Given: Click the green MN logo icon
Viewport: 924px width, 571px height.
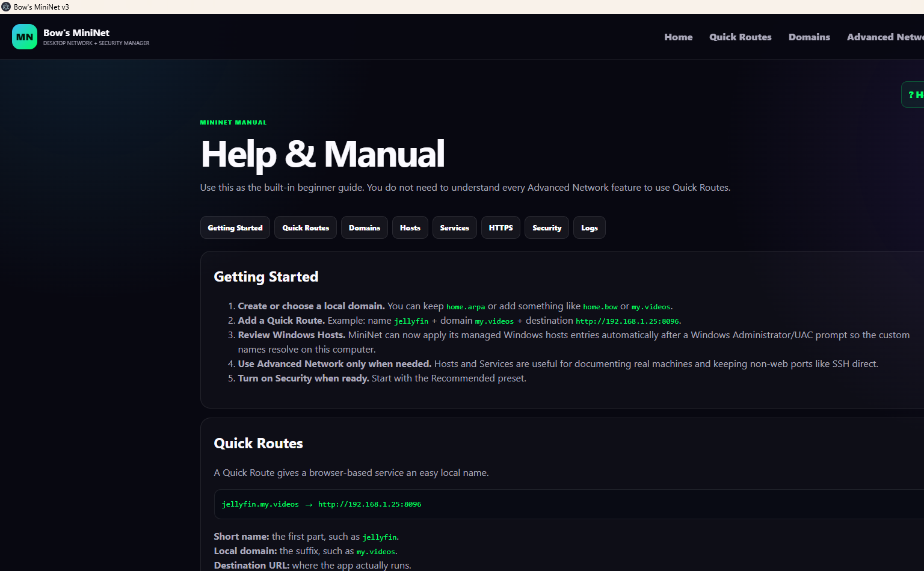Looking at the screenshot, I should point(25,37).
